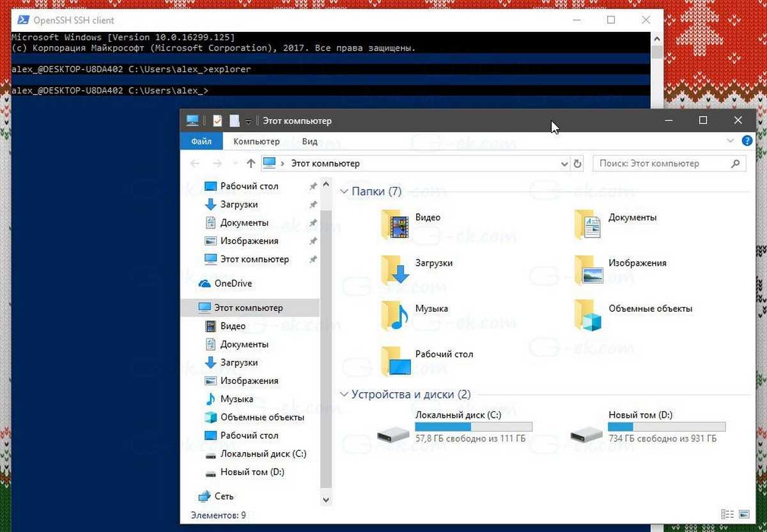Collapse the Папки (7) group
767x532 pixels.
point(345,192)
